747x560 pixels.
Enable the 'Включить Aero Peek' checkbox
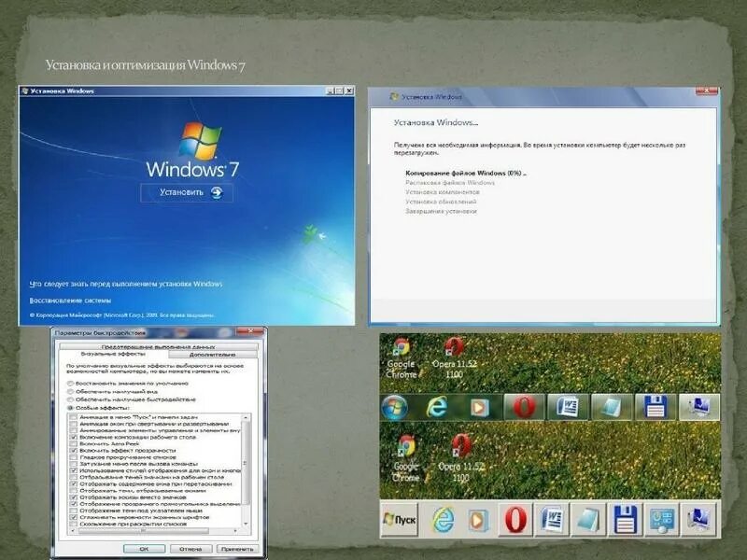(x=74, y=444)
